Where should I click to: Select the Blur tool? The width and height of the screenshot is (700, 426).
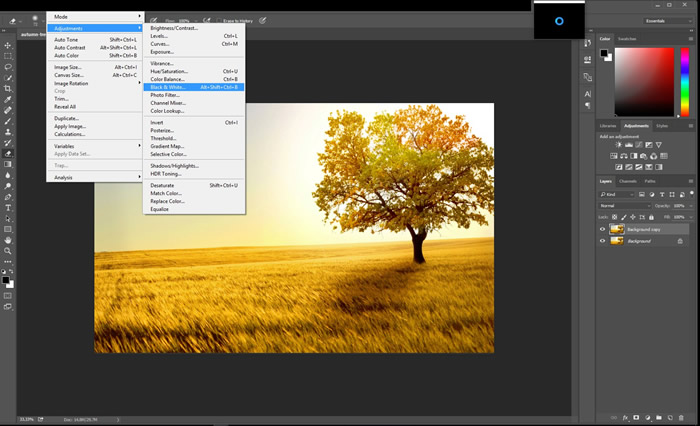coord(8,175)
